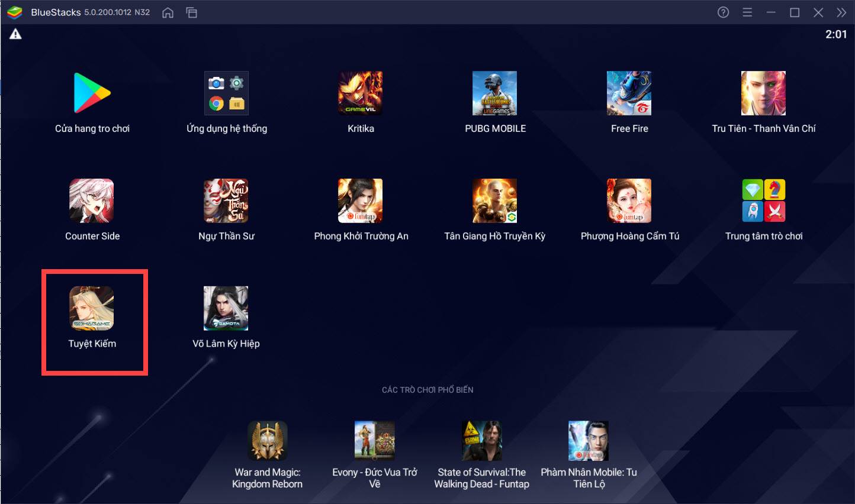This screenshot has width=855, height=504.
Task: Expand the side toolbar with double chevron
Action: point(841,12)
